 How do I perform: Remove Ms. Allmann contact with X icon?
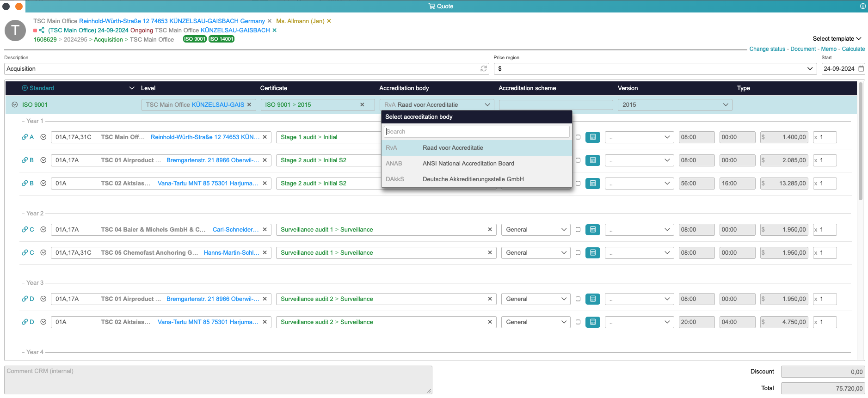pos(329,21)
